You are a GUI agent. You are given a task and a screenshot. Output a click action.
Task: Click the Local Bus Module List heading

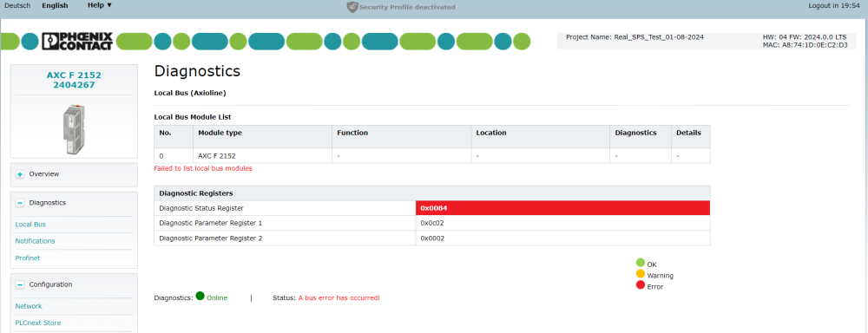click(193, 117)
